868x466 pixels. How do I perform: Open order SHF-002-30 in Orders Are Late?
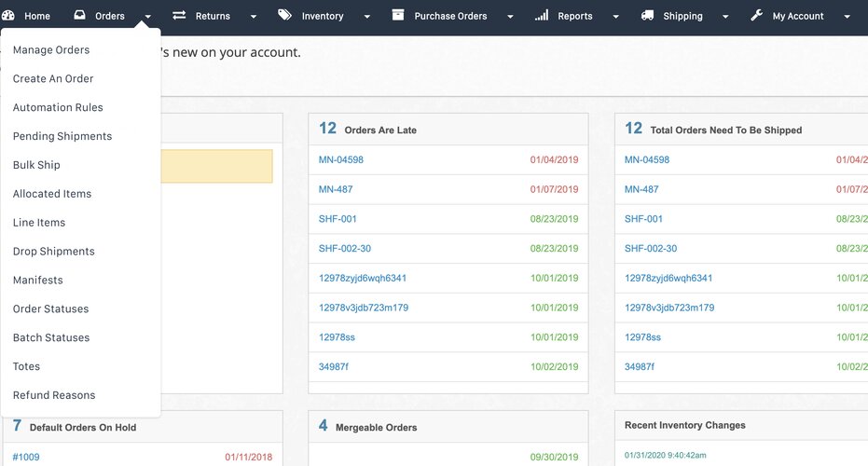point(345,249)
